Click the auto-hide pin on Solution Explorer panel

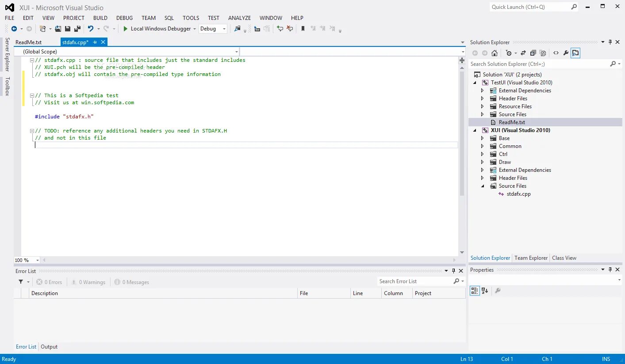coord(610,42)
